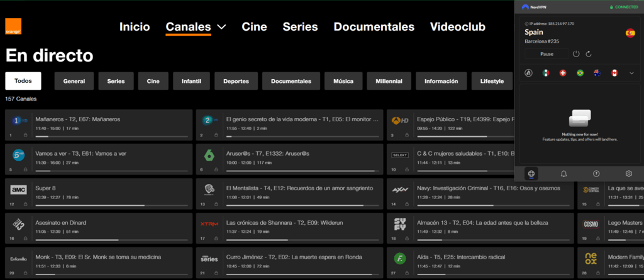644x280 pixels.
Task: Click the NordVPN disconnect power icon
Action: tap(576, 54)
